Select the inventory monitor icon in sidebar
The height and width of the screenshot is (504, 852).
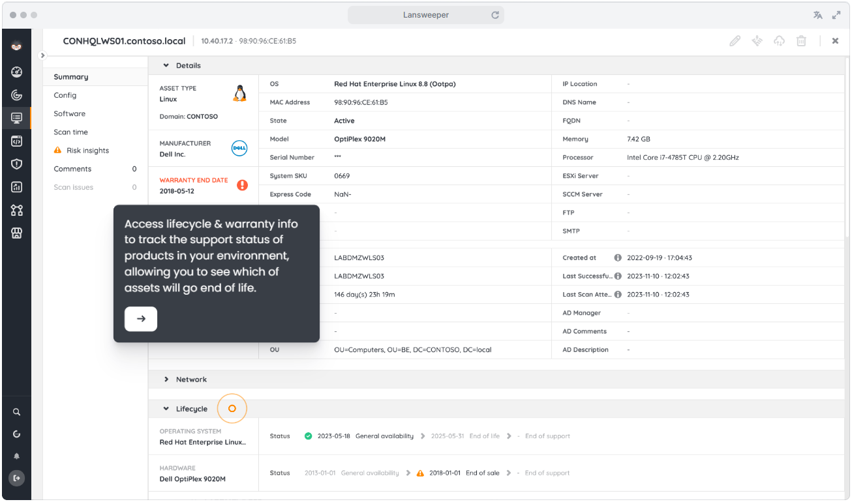tap(17, 118)
